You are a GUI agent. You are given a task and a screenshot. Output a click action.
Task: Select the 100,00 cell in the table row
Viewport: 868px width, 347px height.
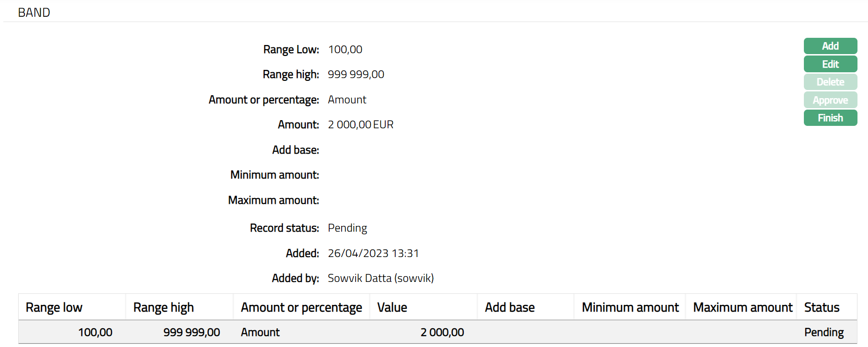coord(95,332)
